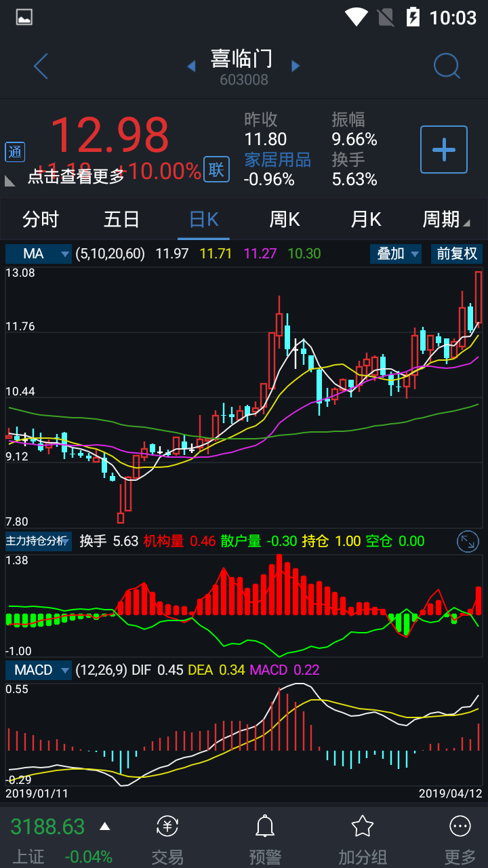Tap the MA5 value 11.97

pyautogui.click(x=172, y=254)
